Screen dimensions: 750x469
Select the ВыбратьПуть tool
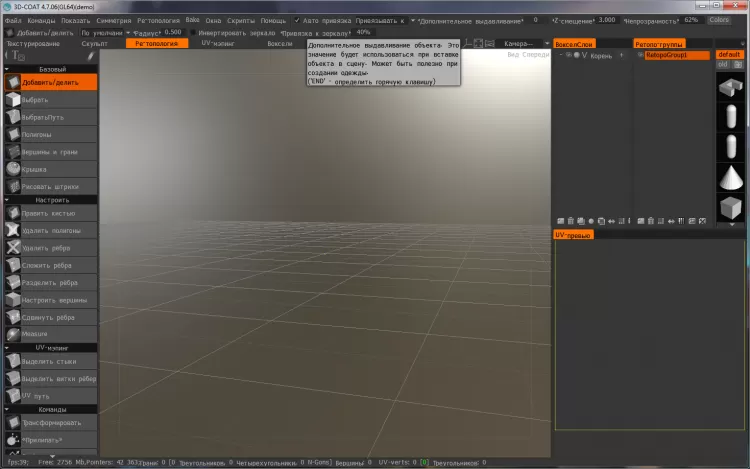(x=51, y=117)
